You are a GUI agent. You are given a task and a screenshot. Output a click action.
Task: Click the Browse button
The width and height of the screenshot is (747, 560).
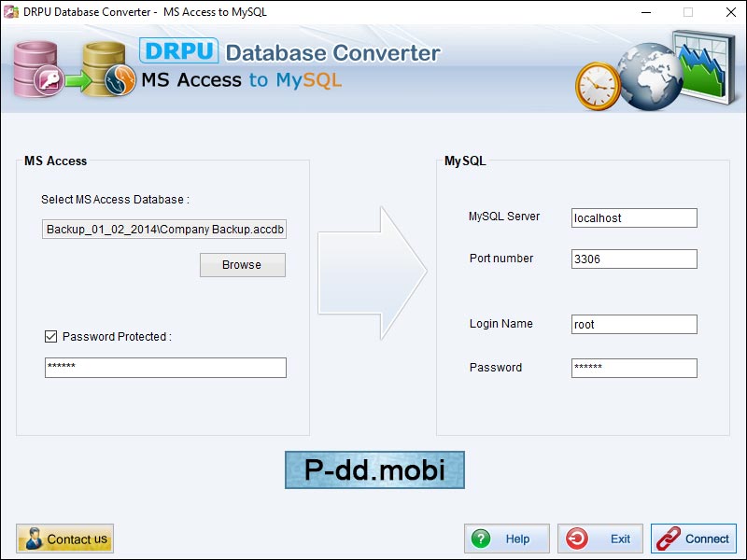(x=242, y=265)
